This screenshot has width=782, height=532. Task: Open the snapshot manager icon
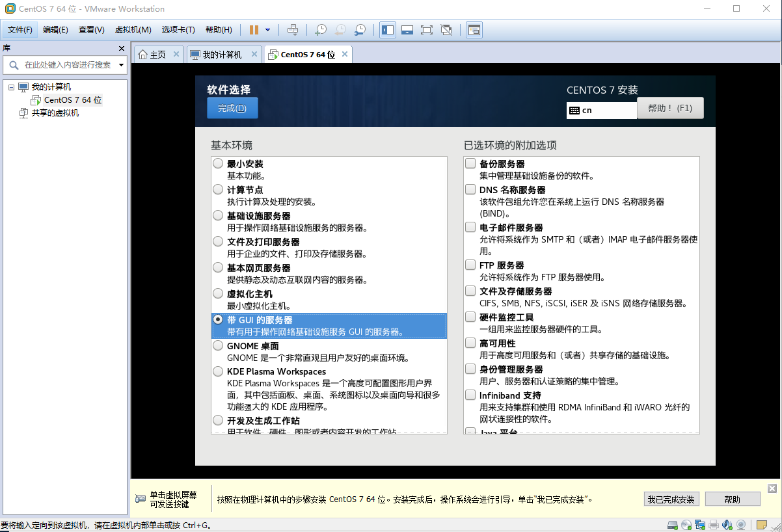coord(360,30)
